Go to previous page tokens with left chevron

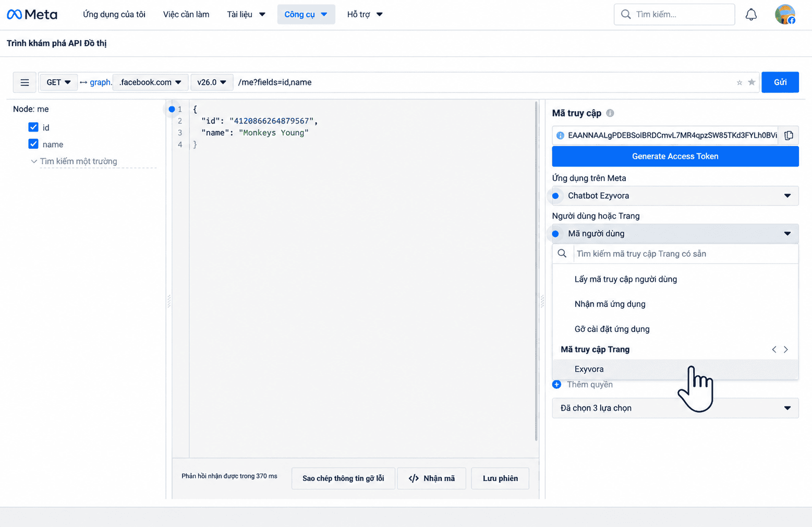pyautogui.click(x=774, y=350)
